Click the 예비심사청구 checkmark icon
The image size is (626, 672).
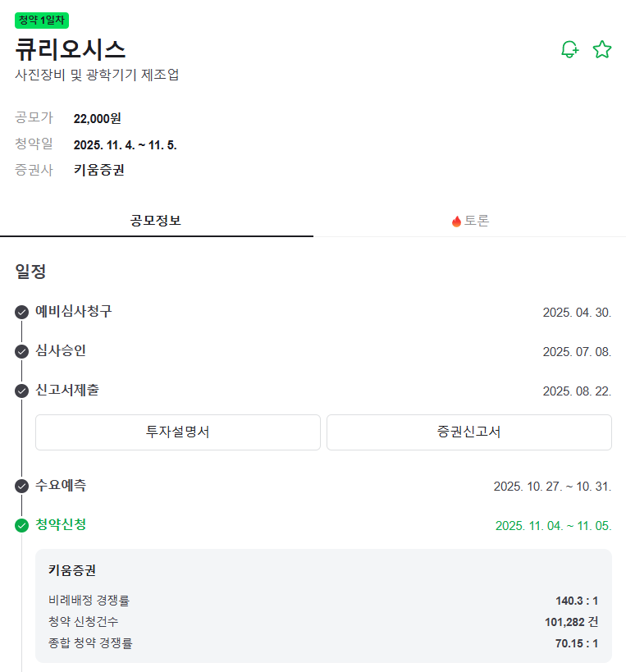coord(22,313)
